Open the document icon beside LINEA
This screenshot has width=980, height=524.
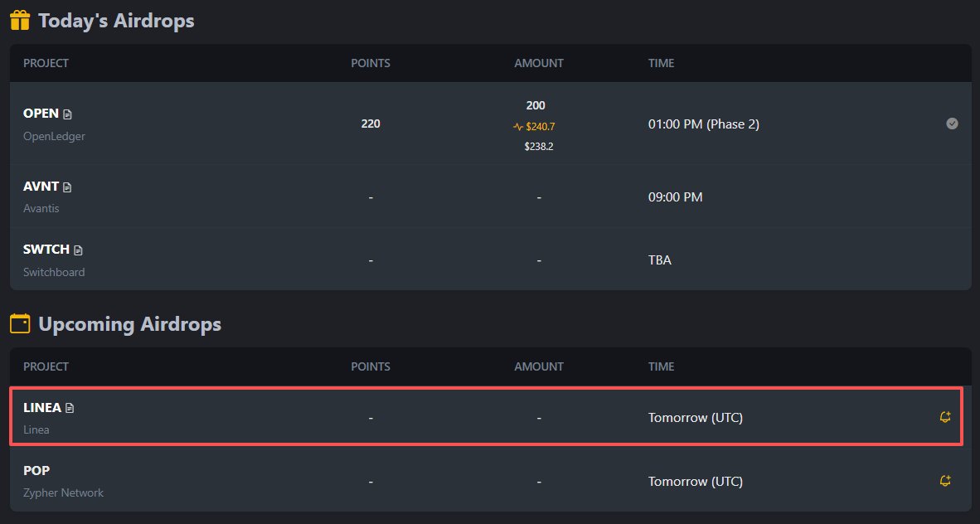click(x=70, y=408)
